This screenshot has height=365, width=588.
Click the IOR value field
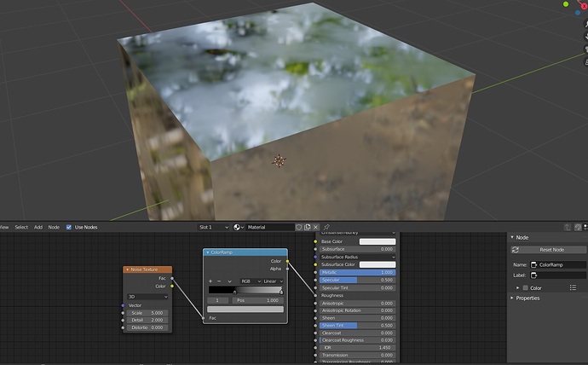(x=357, y=348)
